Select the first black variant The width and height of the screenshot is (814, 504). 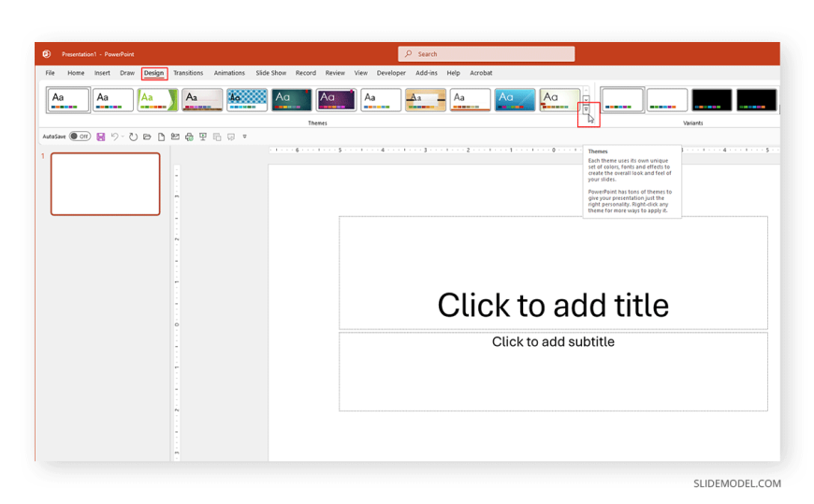(712, 100)
